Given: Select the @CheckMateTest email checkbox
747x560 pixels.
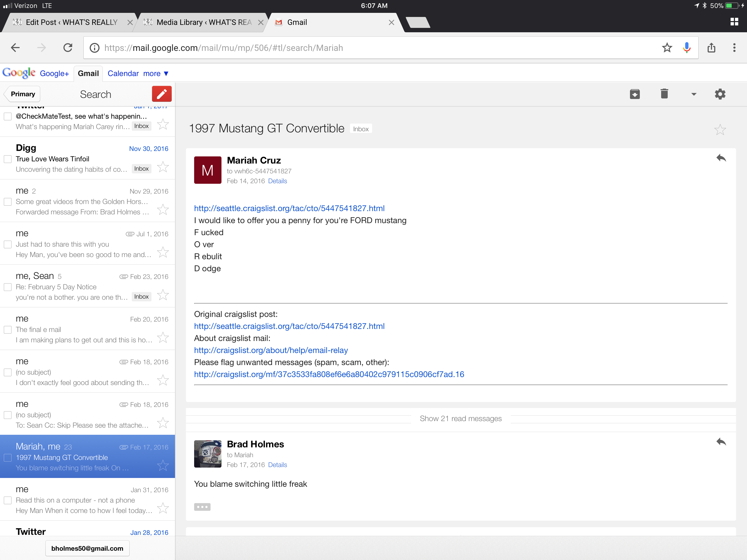Looking at the screenshot, I should pyautogui.click(x=7, y=116).
